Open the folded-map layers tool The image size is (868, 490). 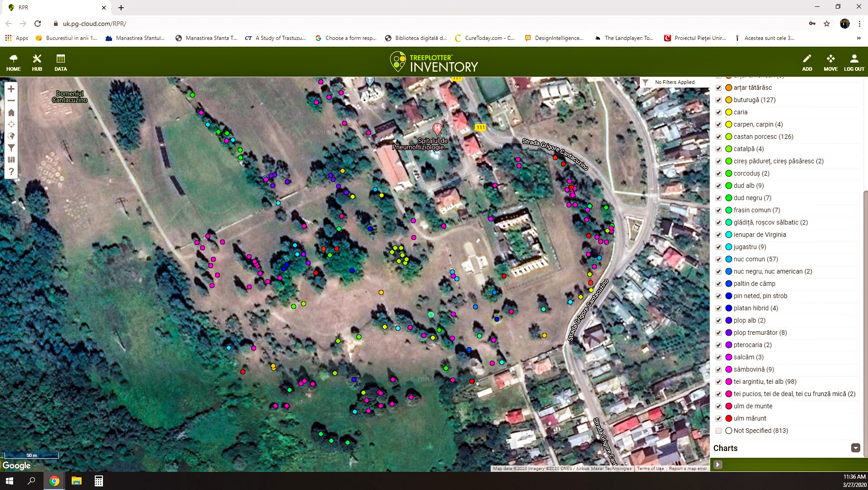tap(11, 160)
